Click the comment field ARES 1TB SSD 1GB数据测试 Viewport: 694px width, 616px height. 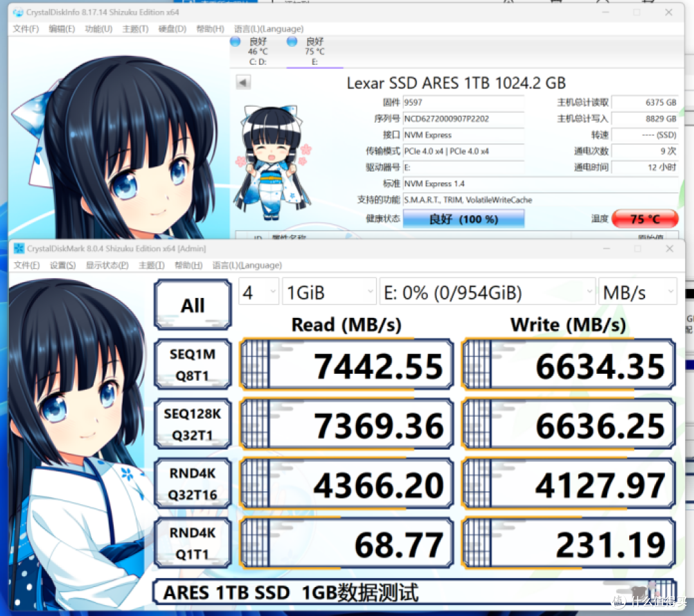[x=414, y=592]
